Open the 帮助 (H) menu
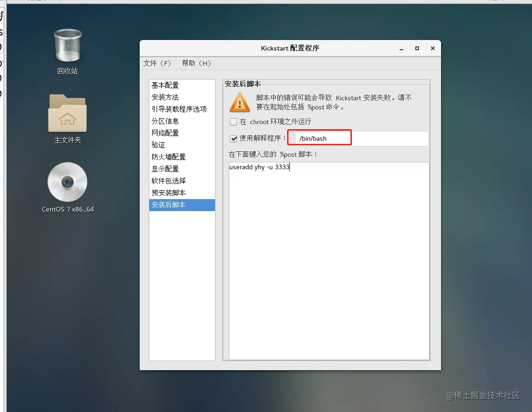The width and height of the screenshot is (532, 412). 197,63
